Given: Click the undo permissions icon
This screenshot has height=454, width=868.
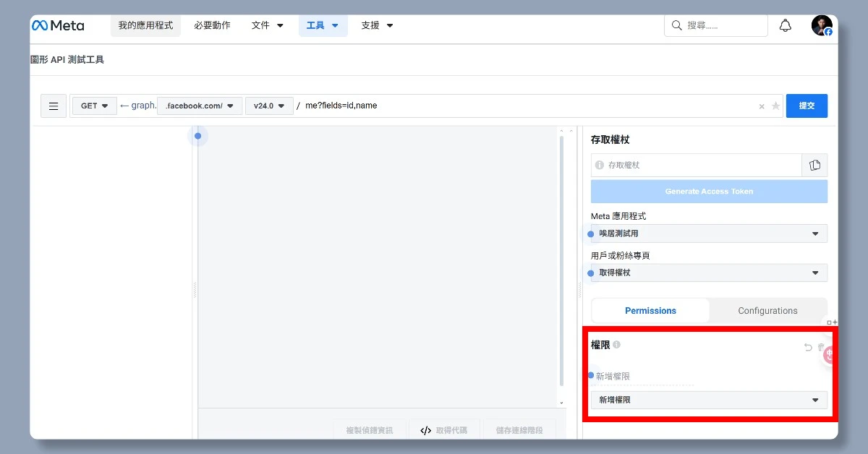Looking at the screenshot, I should coord(808,347).
